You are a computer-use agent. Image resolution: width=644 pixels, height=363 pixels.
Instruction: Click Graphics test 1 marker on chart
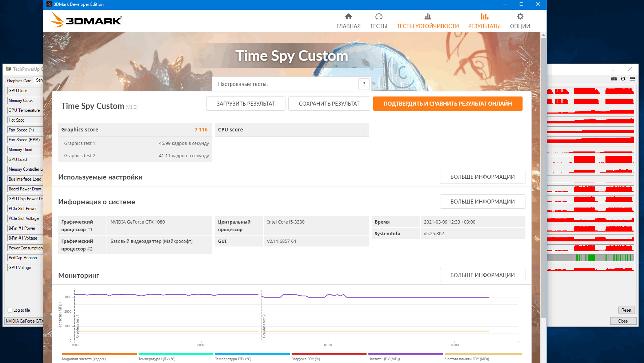coord(77,326)
